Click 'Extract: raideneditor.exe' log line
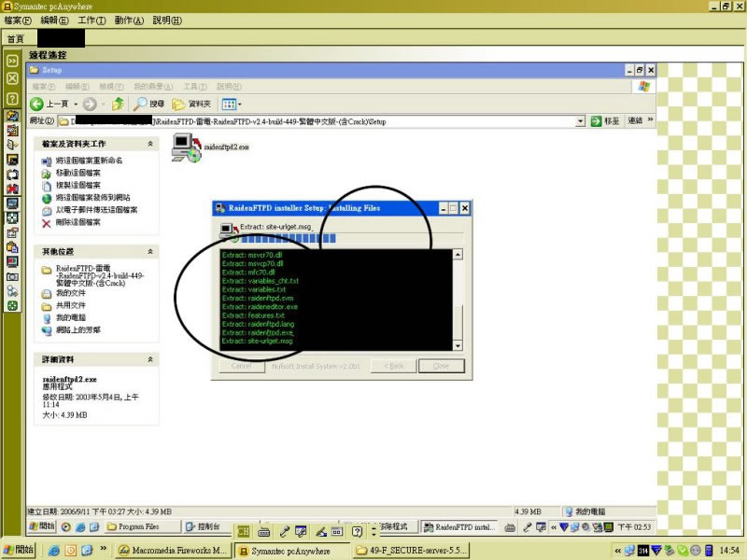 pyautogui.click(x=260, y=307)
